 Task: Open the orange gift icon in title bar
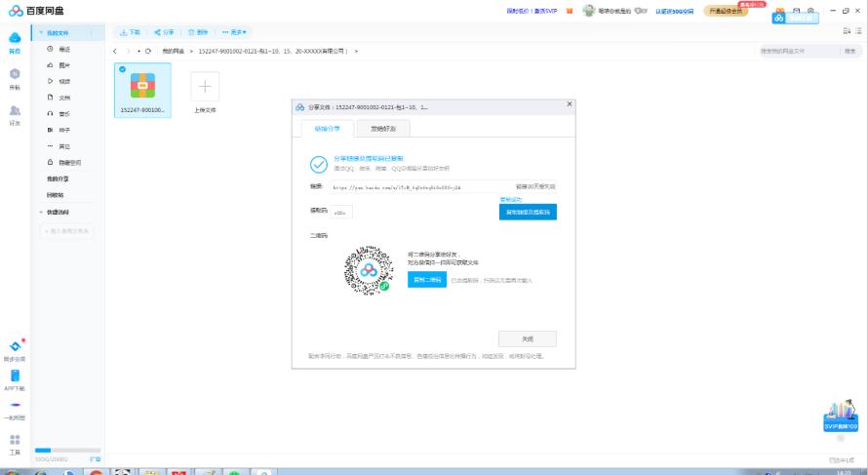click(x=569, y=11)
